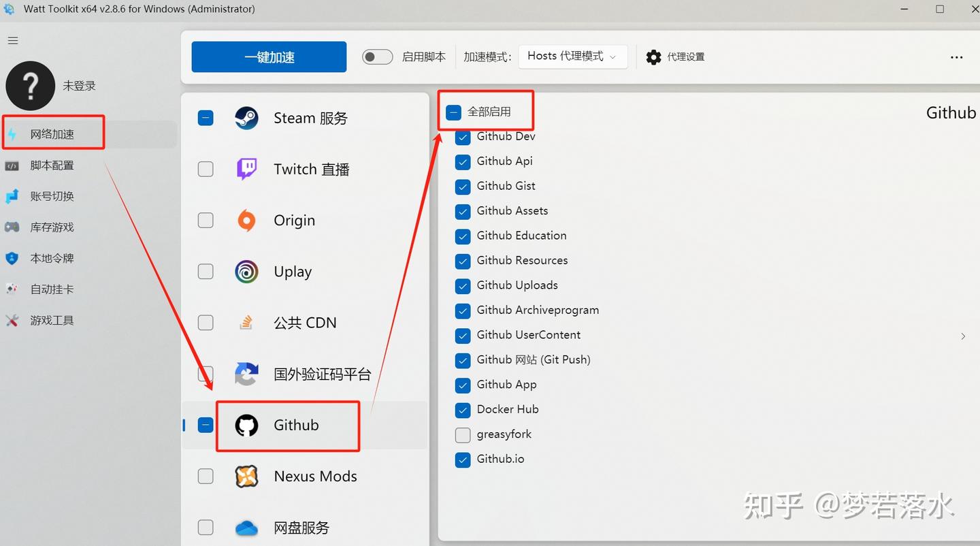Check the Twitch 直播 checkbox
This screenshot has height=546, width=980.
(206, 169)
